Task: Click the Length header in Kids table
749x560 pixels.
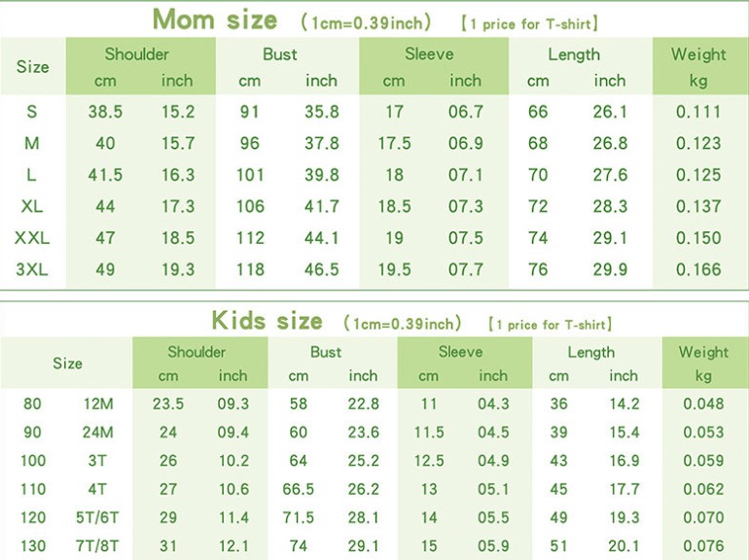Action: click(590, 352)
